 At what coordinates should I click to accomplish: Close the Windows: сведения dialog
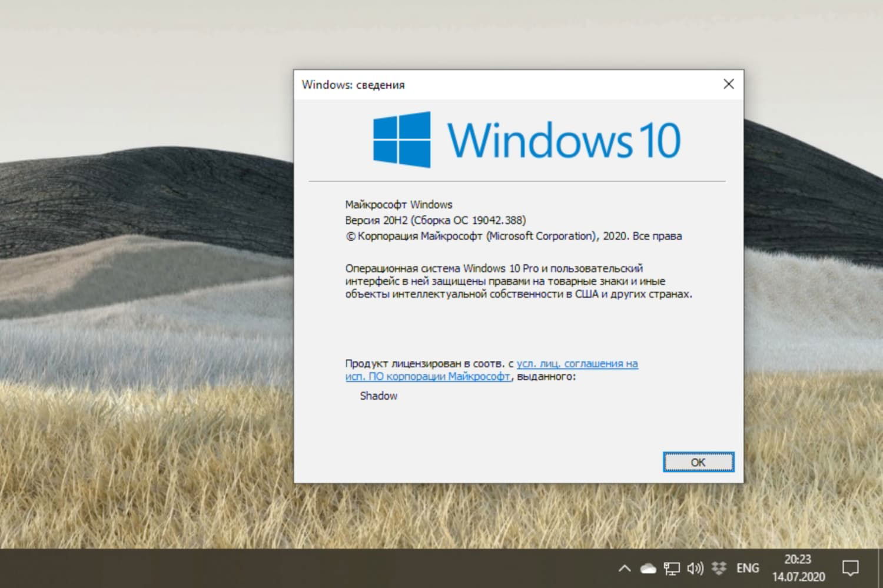point(729,84)
